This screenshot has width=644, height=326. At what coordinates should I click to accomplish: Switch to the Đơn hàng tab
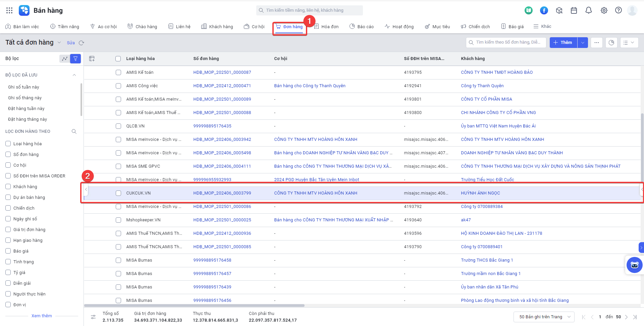coord(289,26)
